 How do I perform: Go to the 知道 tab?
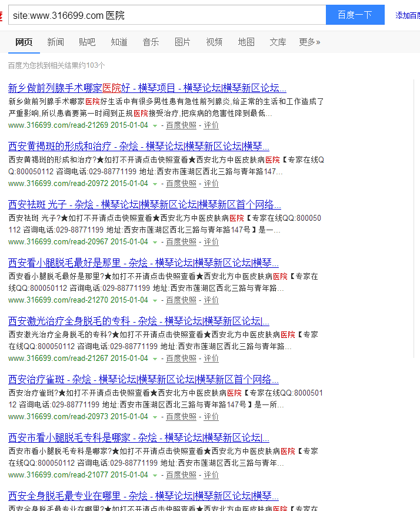point(119,42)
